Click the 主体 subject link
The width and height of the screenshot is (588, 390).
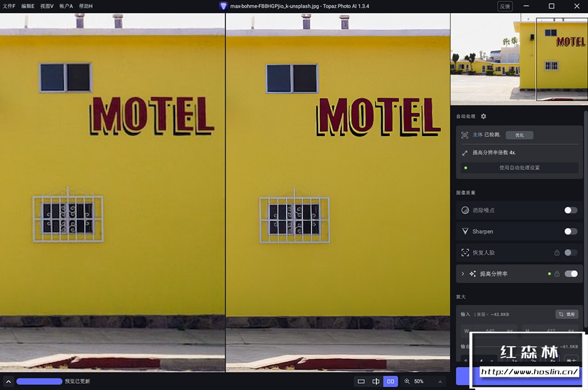tap(478, 135)
